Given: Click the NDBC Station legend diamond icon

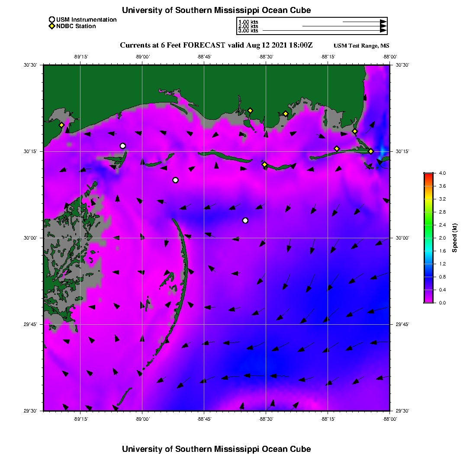Looking at the screenshot, I should tap(52, 26).
